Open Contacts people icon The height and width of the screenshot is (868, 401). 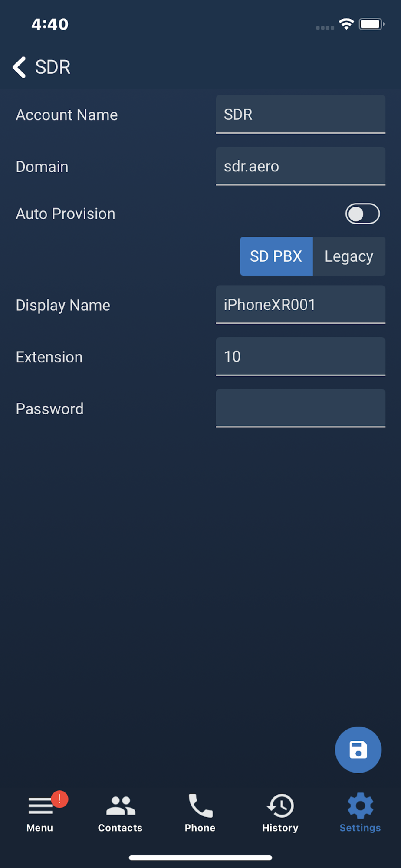click(x=120, y=806)
